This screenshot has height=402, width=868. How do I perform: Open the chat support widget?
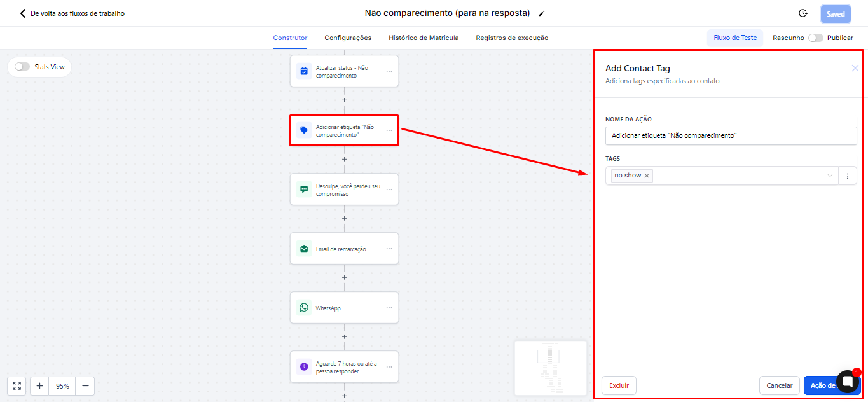(848, 382)
